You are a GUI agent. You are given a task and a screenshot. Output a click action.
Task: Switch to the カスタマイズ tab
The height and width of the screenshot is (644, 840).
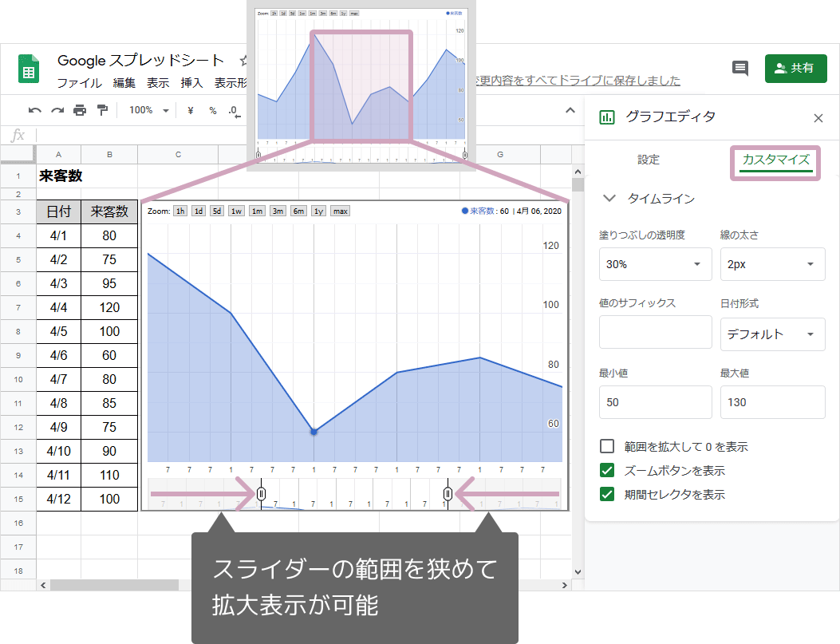[775, 160]
